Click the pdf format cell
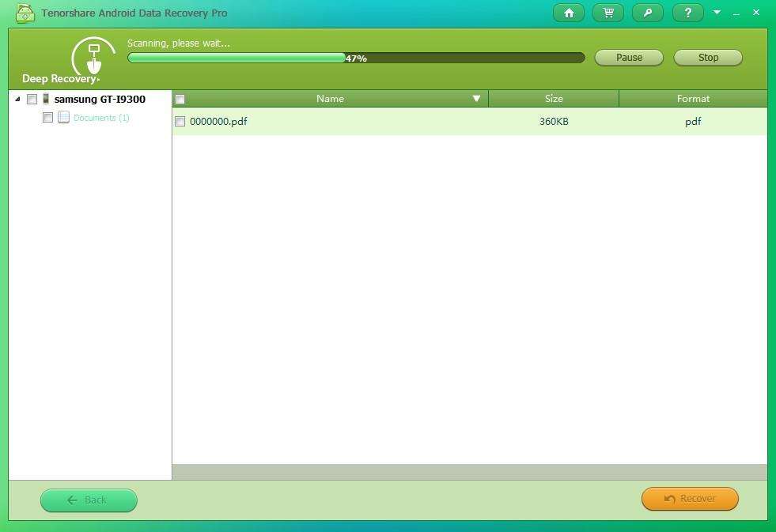Image resolution: width=776 pixels, height=532 pixels. click(x=693, y=122)
